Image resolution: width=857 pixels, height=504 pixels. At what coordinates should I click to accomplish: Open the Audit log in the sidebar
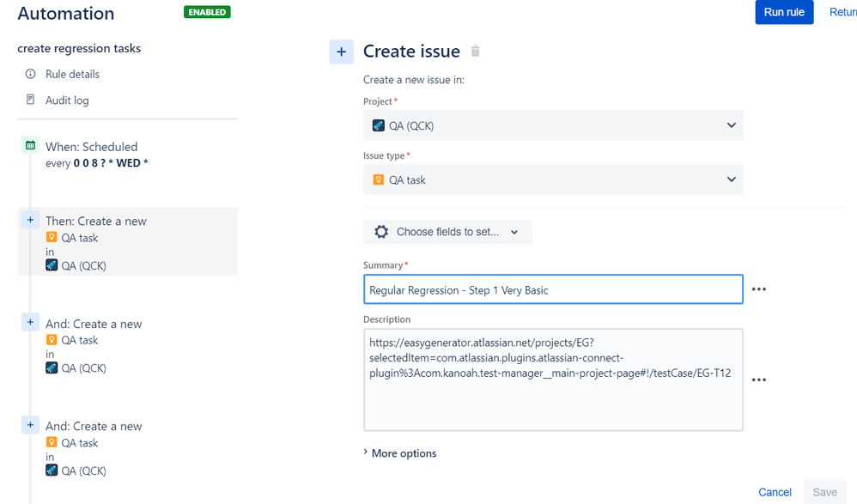pyautogui.click(x=67, y=100)
